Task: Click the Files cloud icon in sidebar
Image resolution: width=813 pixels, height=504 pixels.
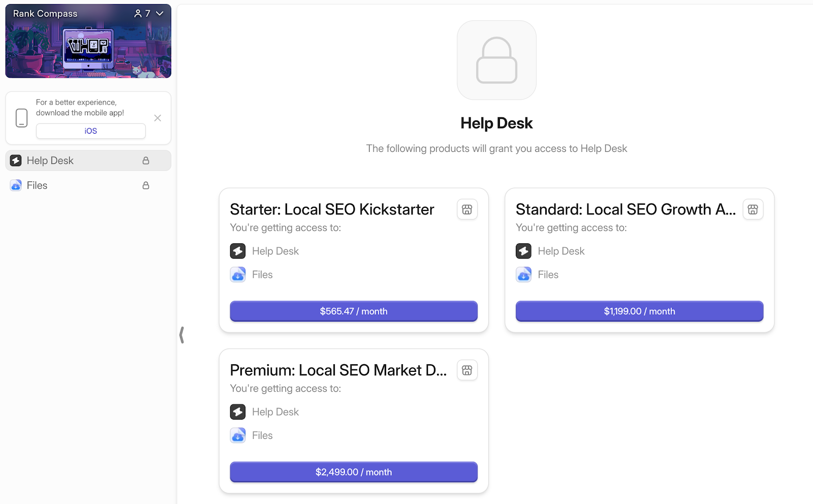Action: [x=16, y=185]
